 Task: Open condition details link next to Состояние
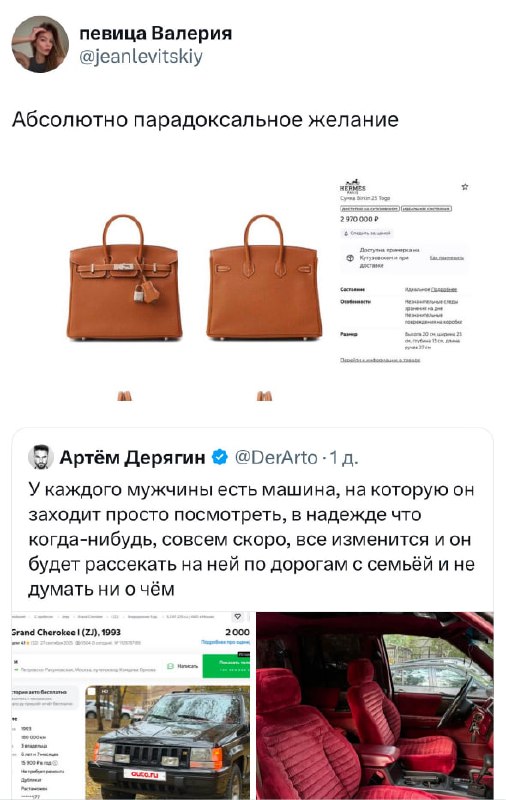pos(444,289)
